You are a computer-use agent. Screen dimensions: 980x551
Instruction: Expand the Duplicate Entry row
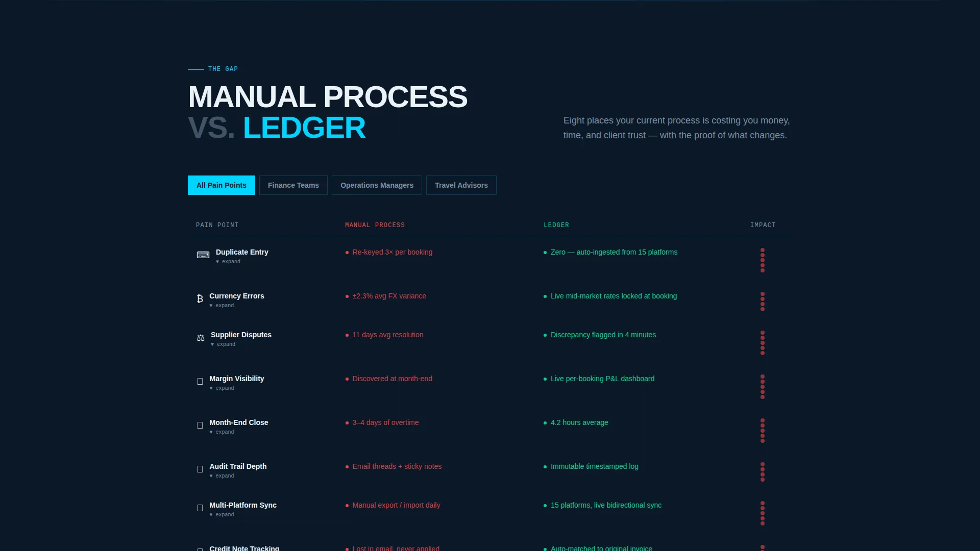pos(228,262)
